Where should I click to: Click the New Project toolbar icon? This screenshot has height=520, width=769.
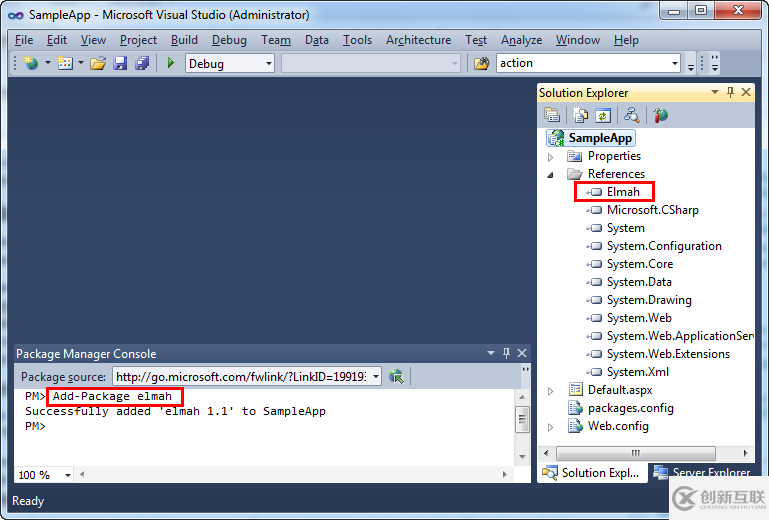pyautogui.click(x=31, y=63)
